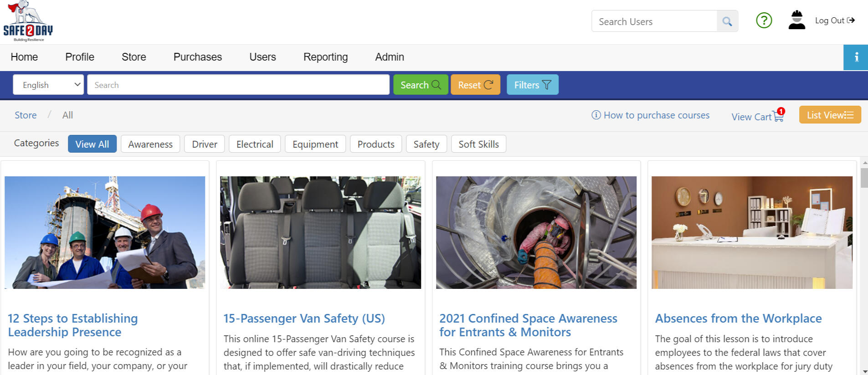
Task: Click the Safe2Day logo
Action: click(x=28, y=21)
